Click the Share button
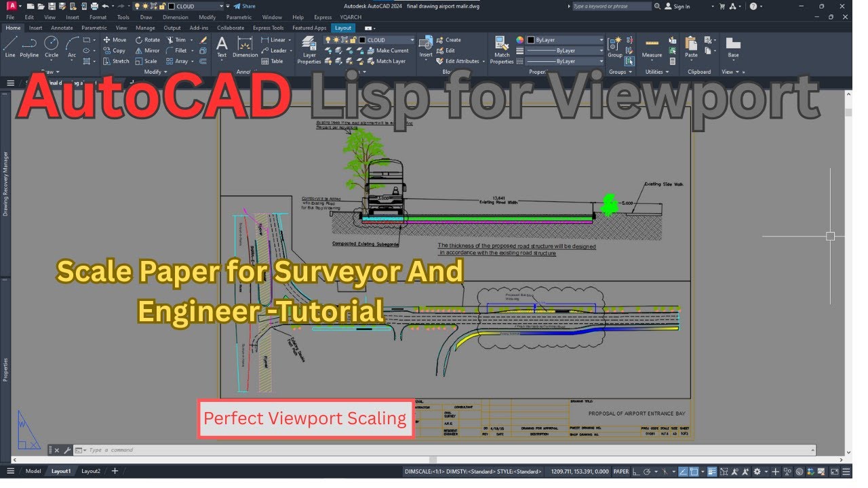This screenshot has height=488, width=868. [244, 6]
